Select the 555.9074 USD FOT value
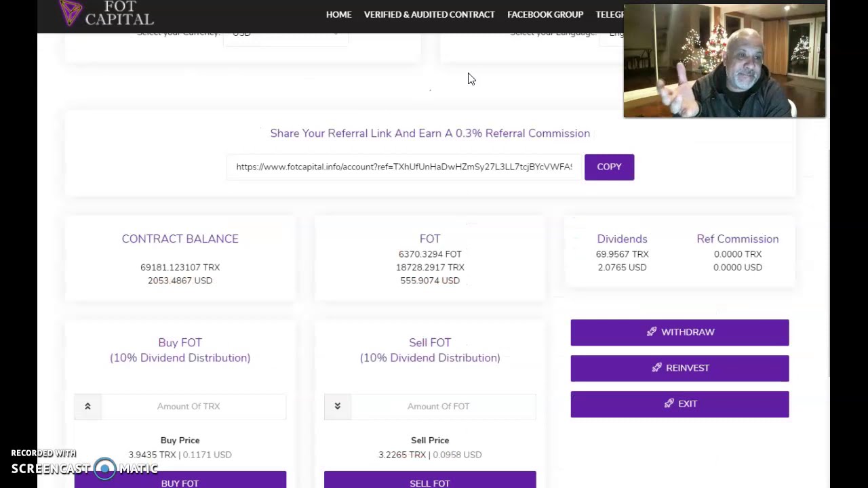Screen dimensions: 868x488 (x=430, y=281)
